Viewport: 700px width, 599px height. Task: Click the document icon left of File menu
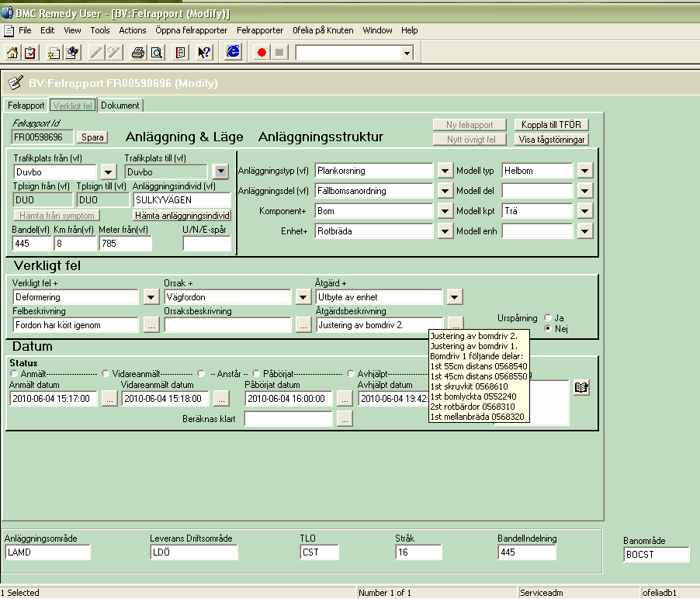9,31
